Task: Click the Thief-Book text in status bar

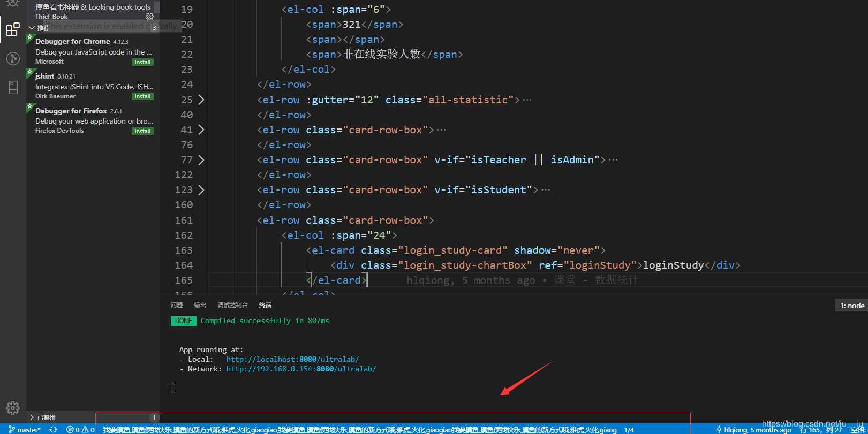Action: click(x=359, y=430)
